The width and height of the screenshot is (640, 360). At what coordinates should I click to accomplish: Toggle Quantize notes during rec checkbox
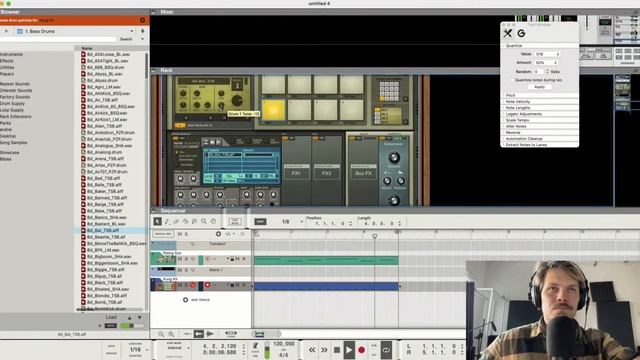click(511, 80)
